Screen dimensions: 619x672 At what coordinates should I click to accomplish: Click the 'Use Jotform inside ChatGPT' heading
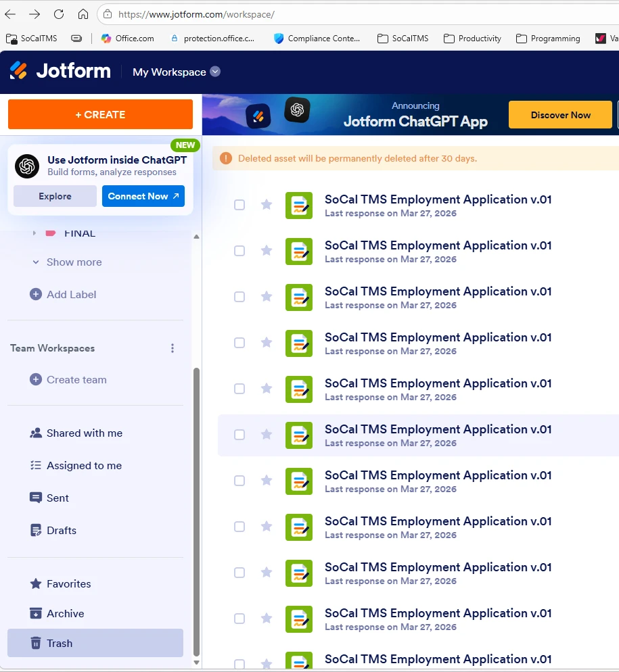[x=117, y=160]
